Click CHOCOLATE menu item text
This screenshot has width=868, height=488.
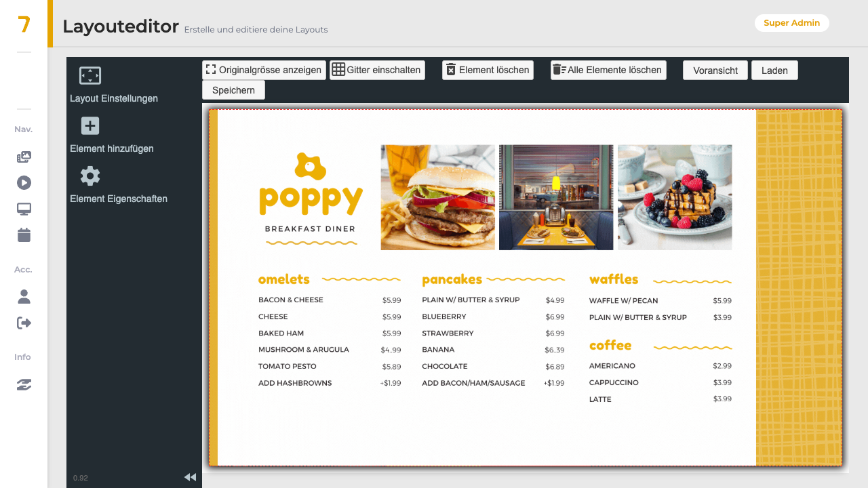(x=445, y=366)
